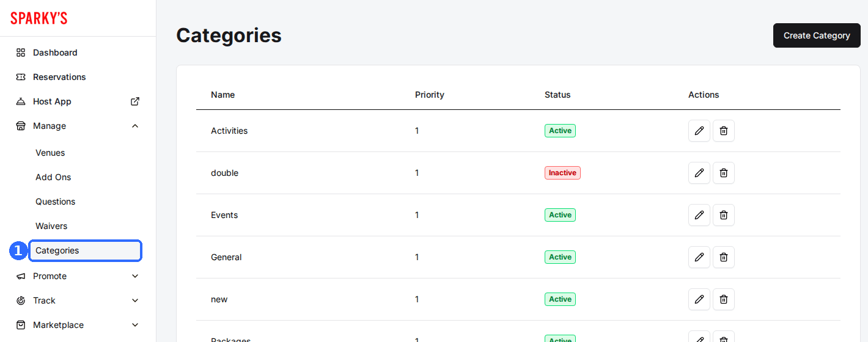868x342 pixels.
Task: Click the Name column header
Action: [x=223, y=95]
